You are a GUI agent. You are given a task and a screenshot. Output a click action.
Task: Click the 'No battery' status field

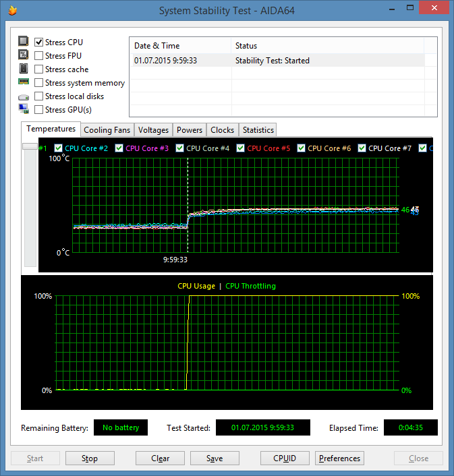tap(121, 427)
